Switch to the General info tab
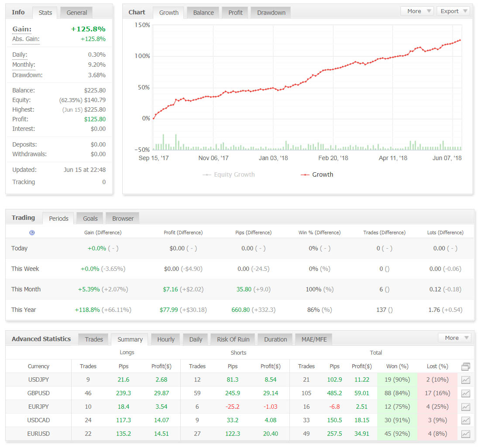The image size is (485, 448). point(77,13)
